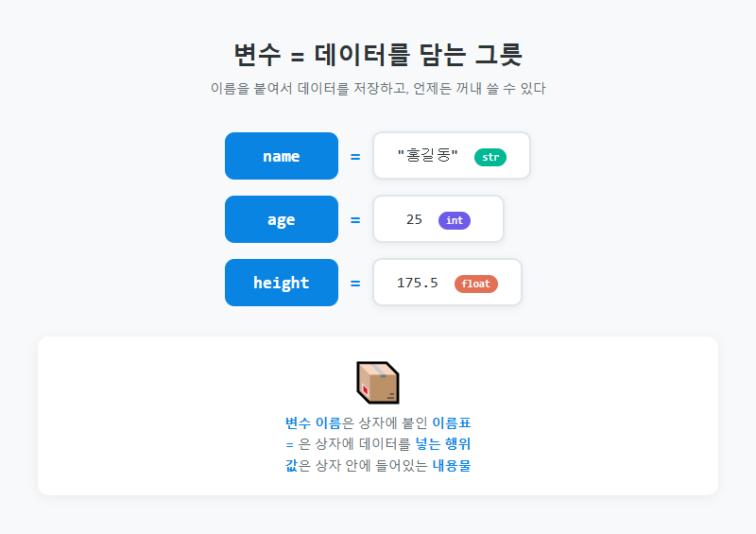Select the purple int type badge
The image size is (756, 534).
[455, 220]
